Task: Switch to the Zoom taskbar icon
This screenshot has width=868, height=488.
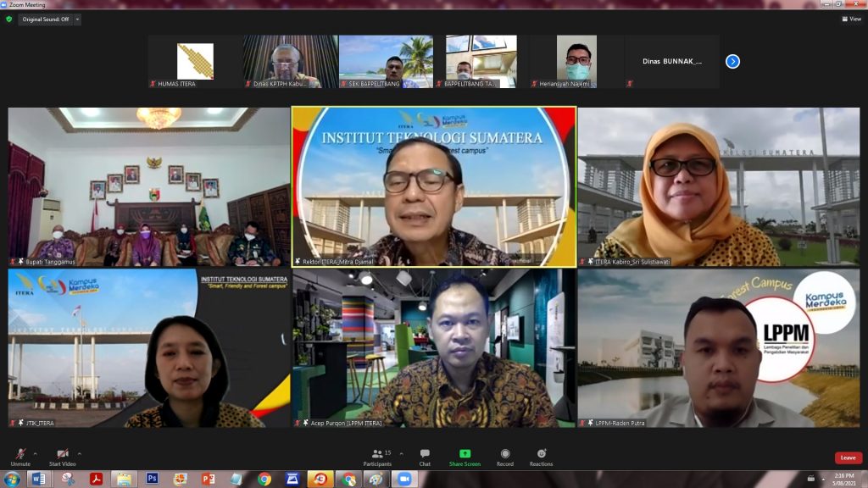Action: [404, 480]
